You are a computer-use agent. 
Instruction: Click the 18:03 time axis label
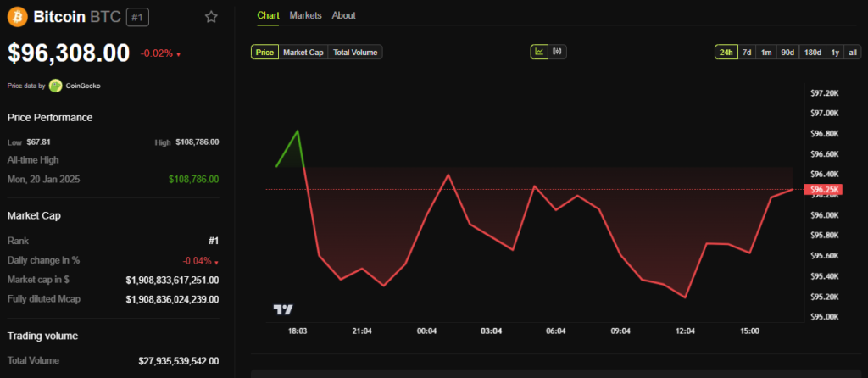point(298,331)
